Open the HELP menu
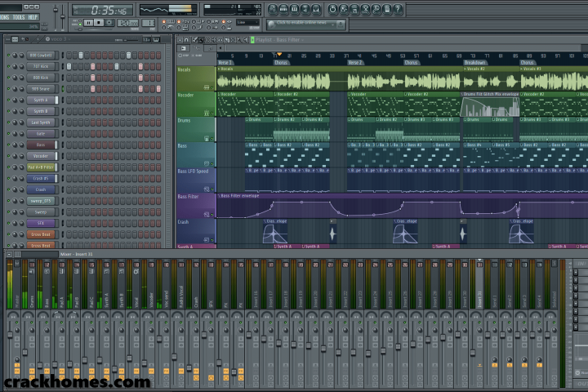Viewport: 588px width, 392px height. [x=33, y=17]
